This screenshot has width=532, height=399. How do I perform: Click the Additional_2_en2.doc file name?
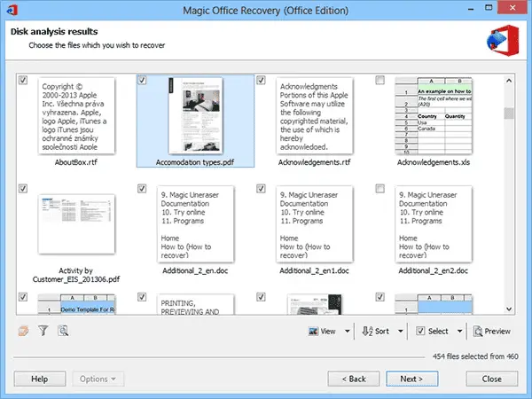click(434, 270)
